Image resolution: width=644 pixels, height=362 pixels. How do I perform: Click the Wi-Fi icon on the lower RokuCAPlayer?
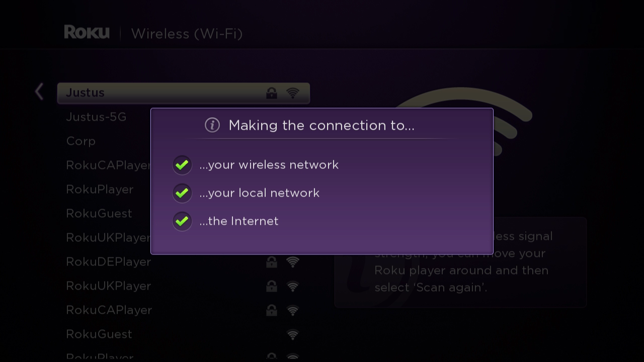click(x=293, y=310)
